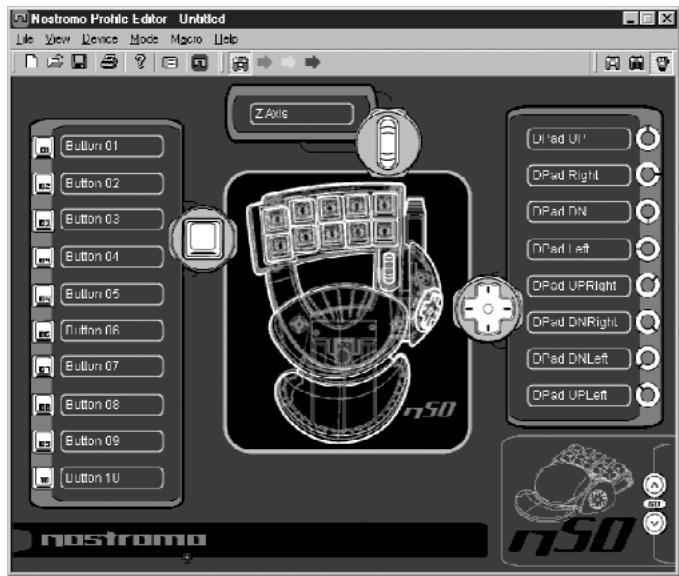679x576 pixels.
Task: Open the File menu
Action: (25, 39)
